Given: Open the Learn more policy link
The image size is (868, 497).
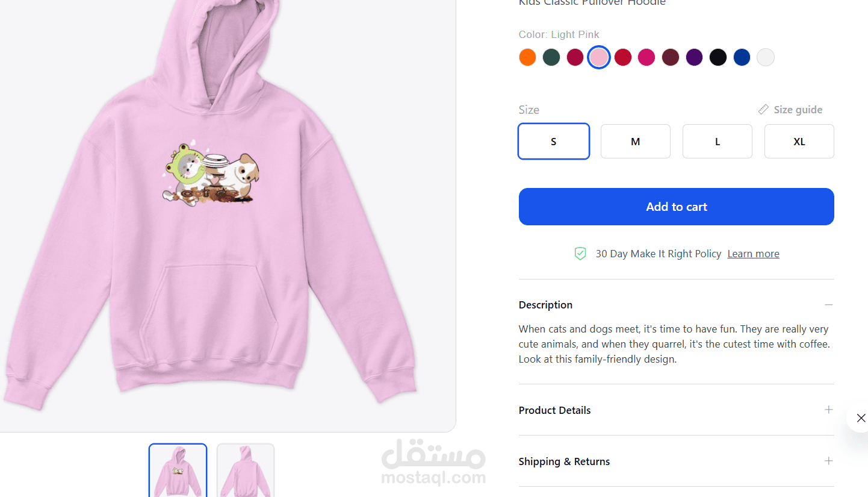Looking at the screenshot, I should pos(754,254).
